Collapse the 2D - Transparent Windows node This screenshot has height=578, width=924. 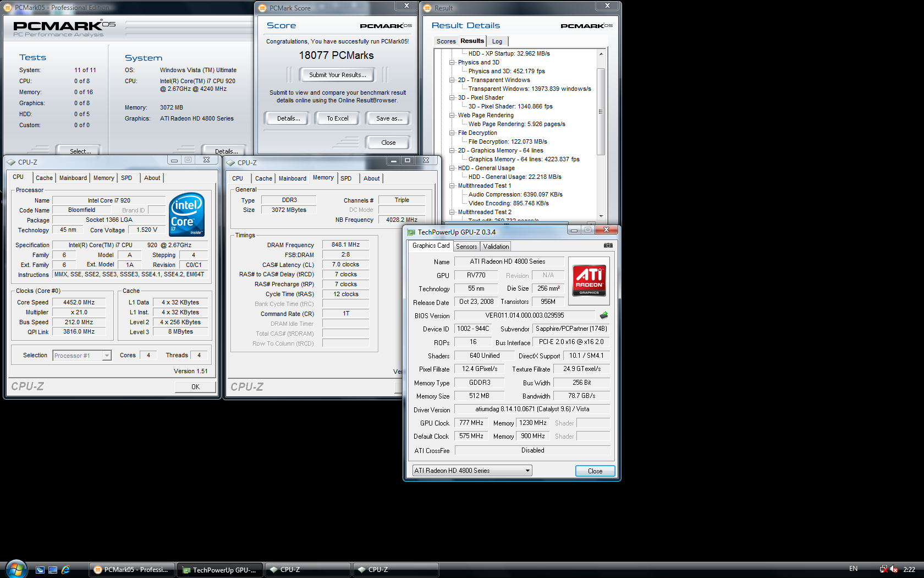point(452,80)
